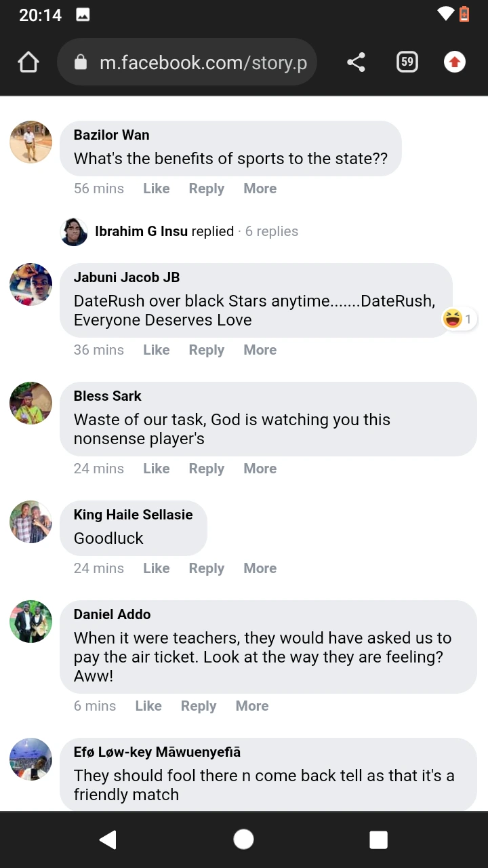Reply to Bless Sark's comment

[206, 469]
